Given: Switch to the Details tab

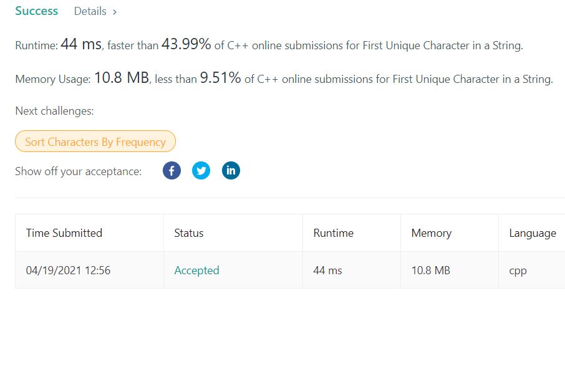Looking at the screenshot, I should 91,11.
